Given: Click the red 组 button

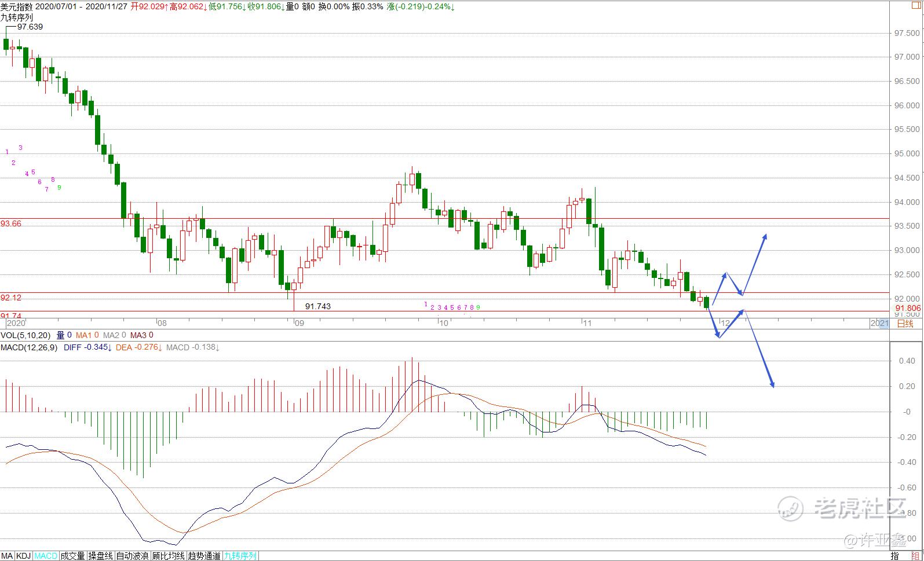Looking at the screenshot, I should [916, 556].
